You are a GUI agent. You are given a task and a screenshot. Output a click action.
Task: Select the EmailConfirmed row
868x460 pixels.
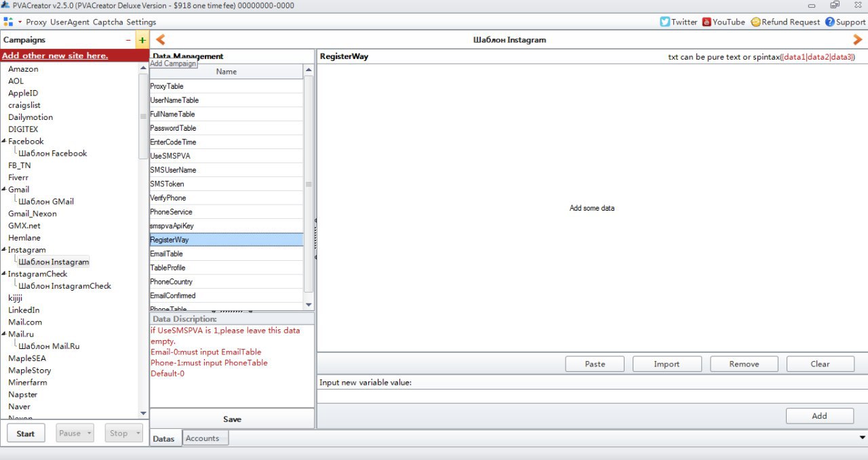click(226, 295)
